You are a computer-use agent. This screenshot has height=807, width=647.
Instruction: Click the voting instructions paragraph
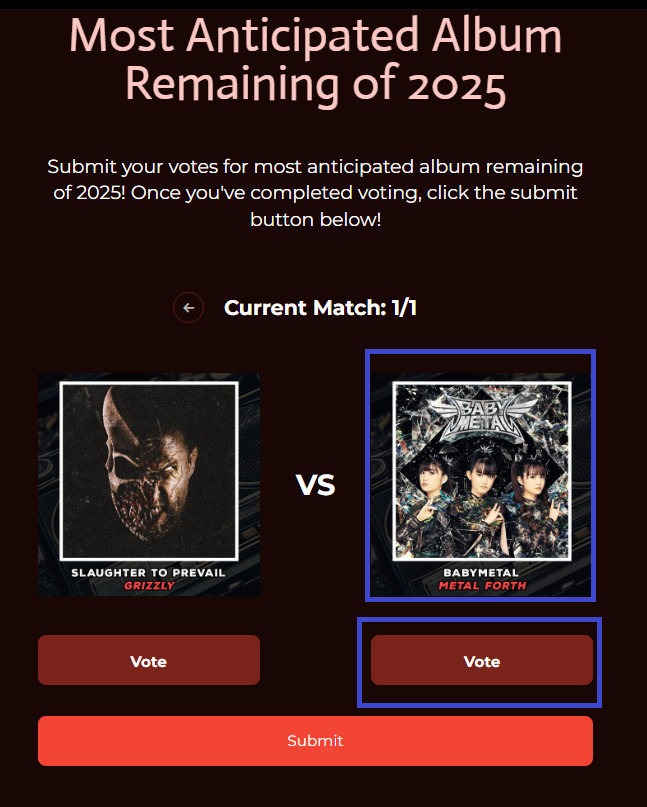(x=316, y=193)
